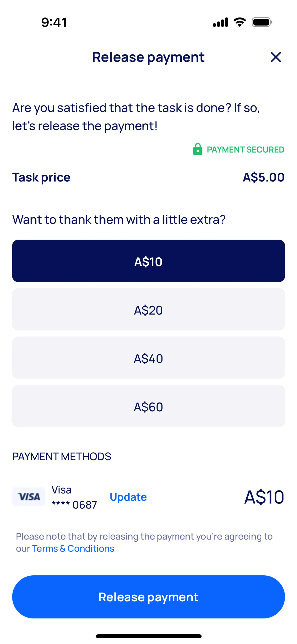297x644 pixels.
Task: Select the A$10 tip option
Action: click(148, 261)
